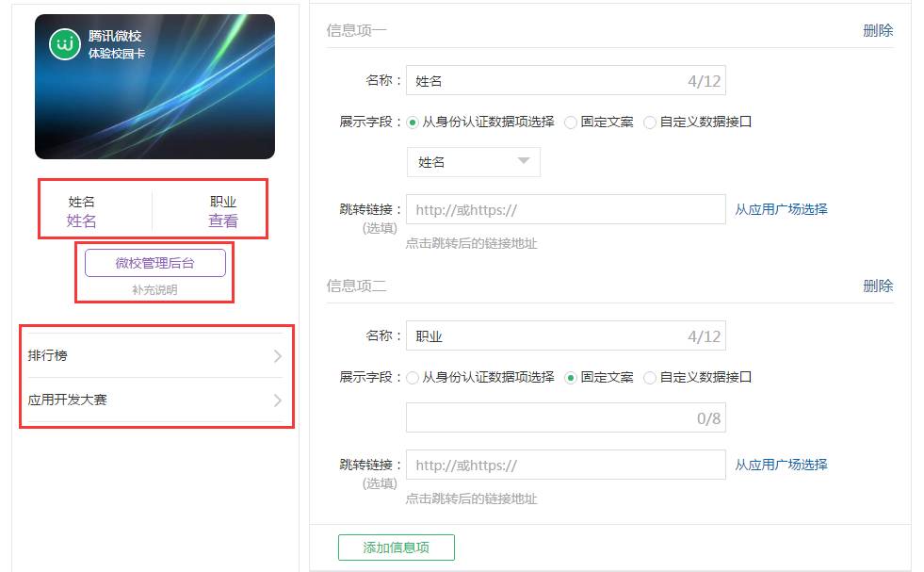Select 自定义数据接口 radio in 信息项一
The height and width of the screenshot is (572, 924).
649,123
